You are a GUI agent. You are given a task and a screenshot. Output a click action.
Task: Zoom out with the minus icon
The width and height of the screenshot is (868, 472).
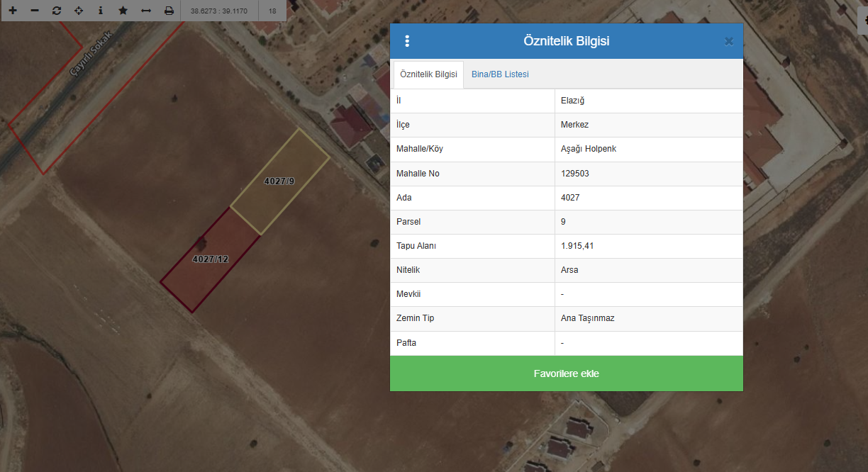[35, 11]
